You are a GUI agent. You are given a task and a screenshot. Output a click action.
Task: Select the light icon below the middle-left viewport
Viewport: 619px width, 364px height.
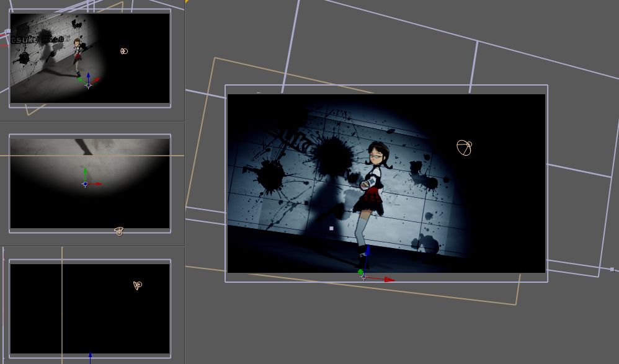pos(119,231)
